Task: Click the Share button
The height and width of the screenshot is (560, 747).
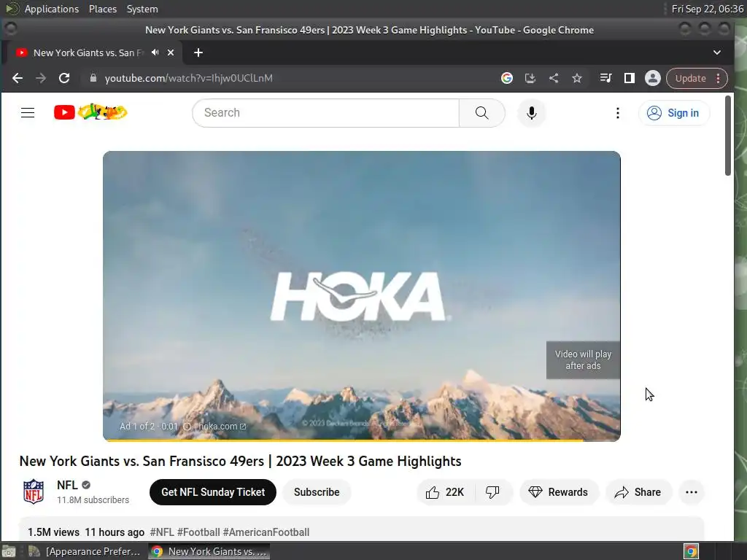Action: (x=638, y=492)
